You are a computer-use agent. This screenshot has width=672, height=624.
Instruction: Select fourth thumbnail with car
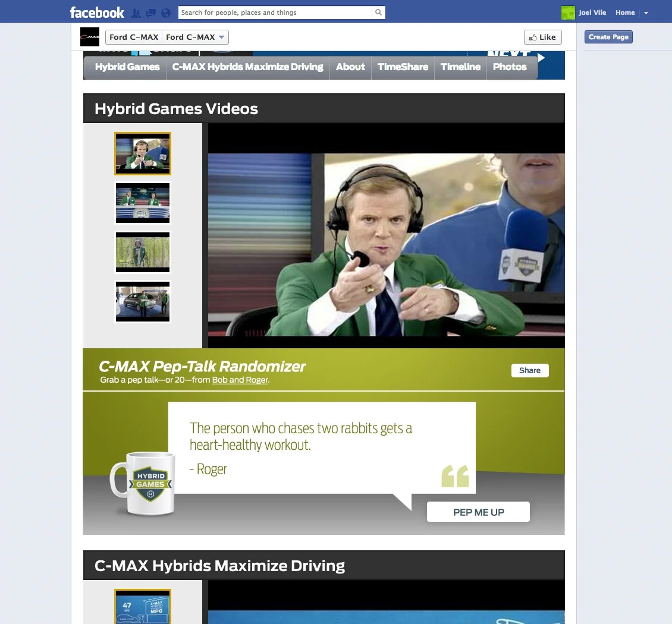pos(143,301)
